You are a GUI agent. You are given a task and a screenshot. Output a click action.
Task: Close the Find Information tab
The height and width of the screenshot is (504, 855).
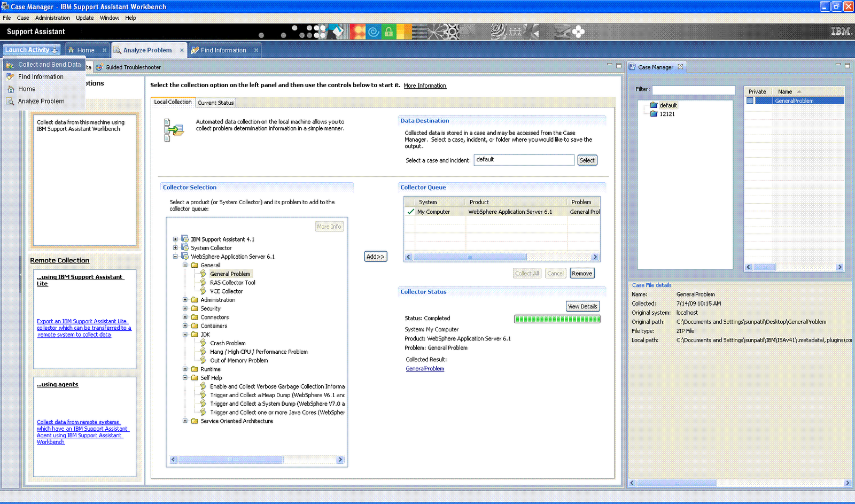(x=256, y=50)
